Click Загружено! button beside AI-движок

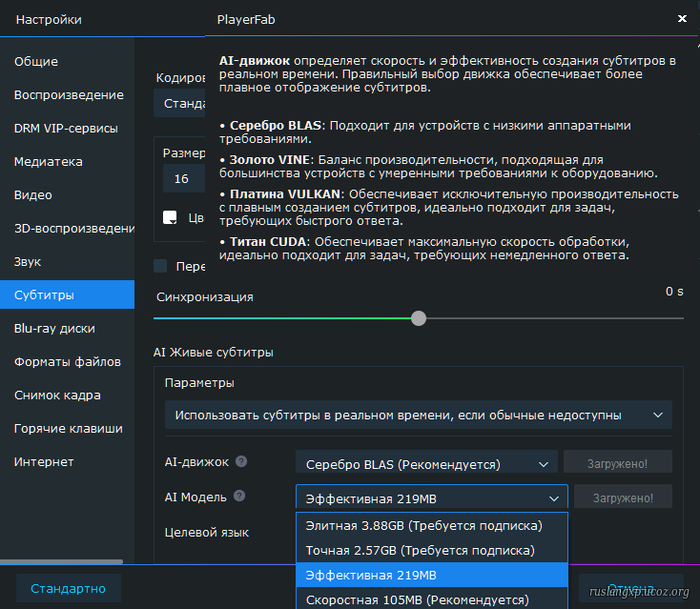pyautogui.click(x=617, y=463)
